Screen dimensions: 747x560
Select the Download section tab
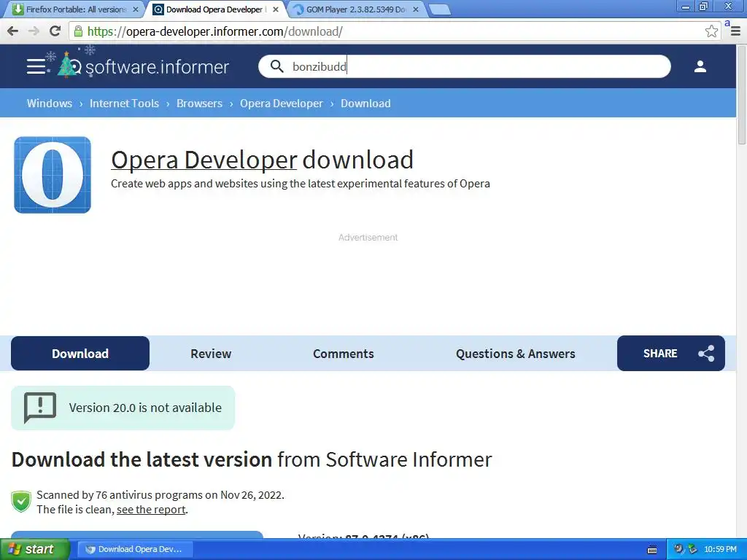(x=80, y=354)
